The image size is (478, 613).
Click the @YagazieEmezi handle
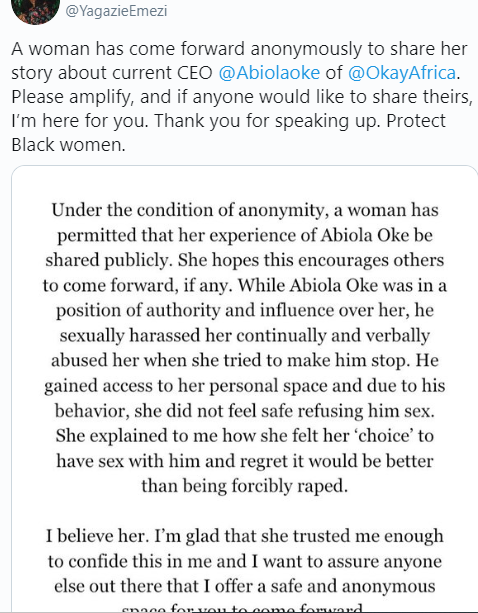tap(116, 11)
